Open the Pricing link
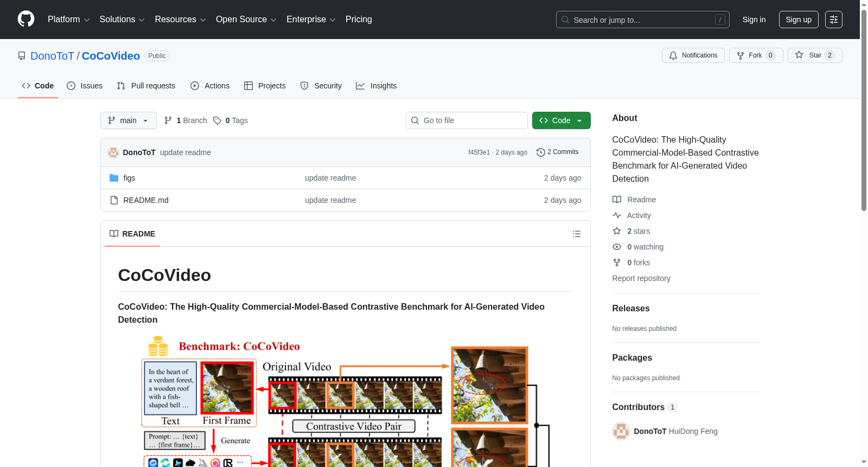 click(359, 20)
